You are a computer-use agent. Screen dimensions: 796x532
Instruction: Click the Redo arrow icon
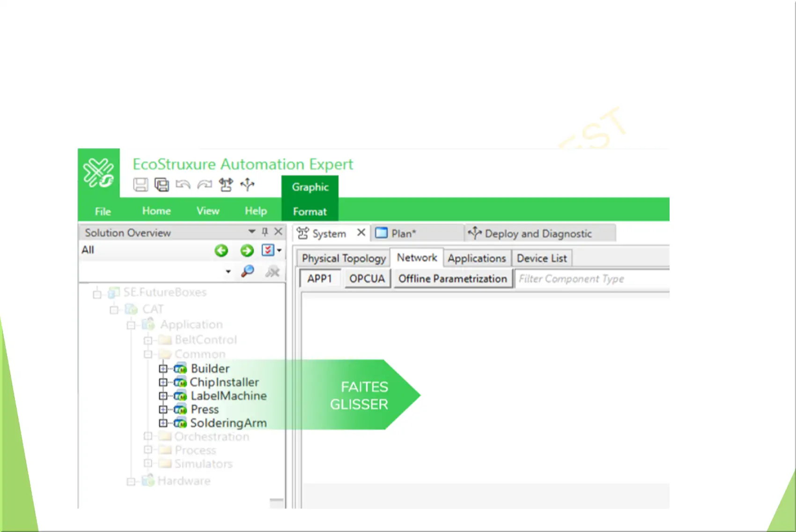(x=204, y=185)
